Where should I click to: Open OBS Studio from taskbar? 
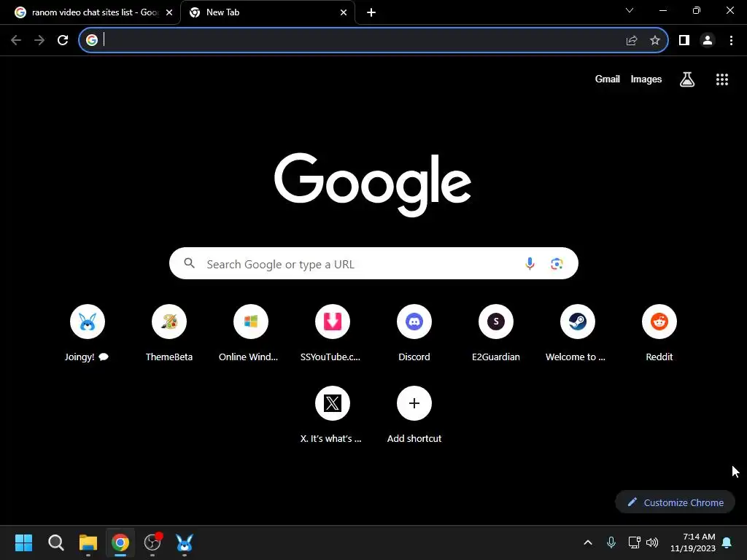(152, 542)
